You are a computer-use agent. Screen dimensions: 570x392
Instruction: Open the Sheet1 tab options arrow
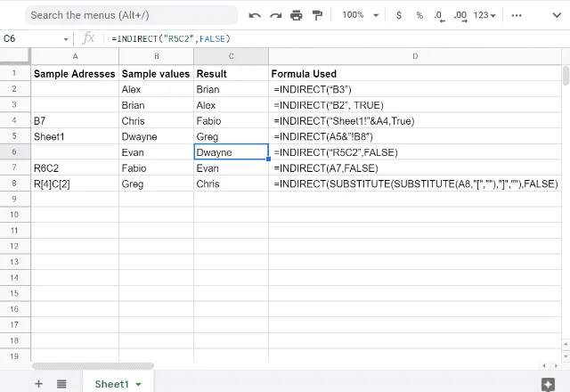click(x=139, y=384)
